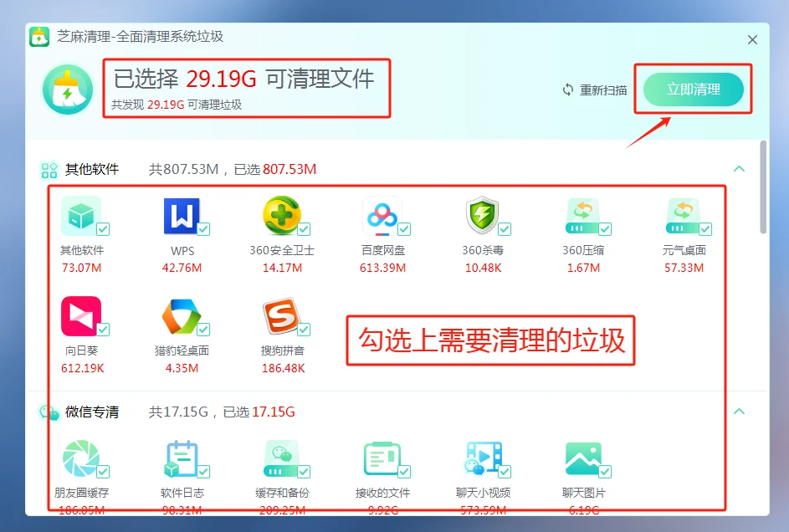Select the 元气桌面 icon
This screenshot has width=789, height=532.
[x=684, y=216]
